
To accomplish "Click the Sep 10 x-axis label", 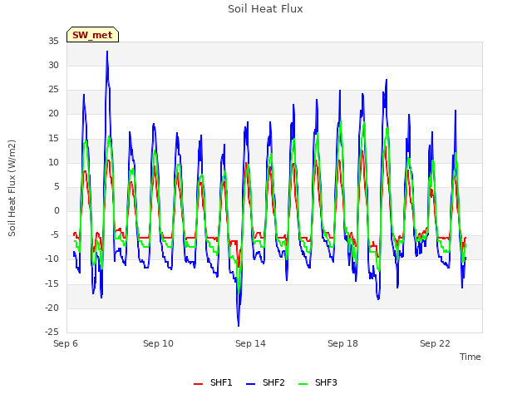I will point(158,343).
